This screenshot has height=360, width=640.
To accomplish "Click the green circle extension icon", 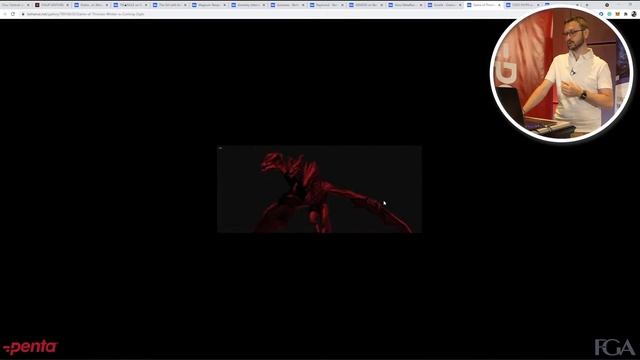I will pos(609,14).
